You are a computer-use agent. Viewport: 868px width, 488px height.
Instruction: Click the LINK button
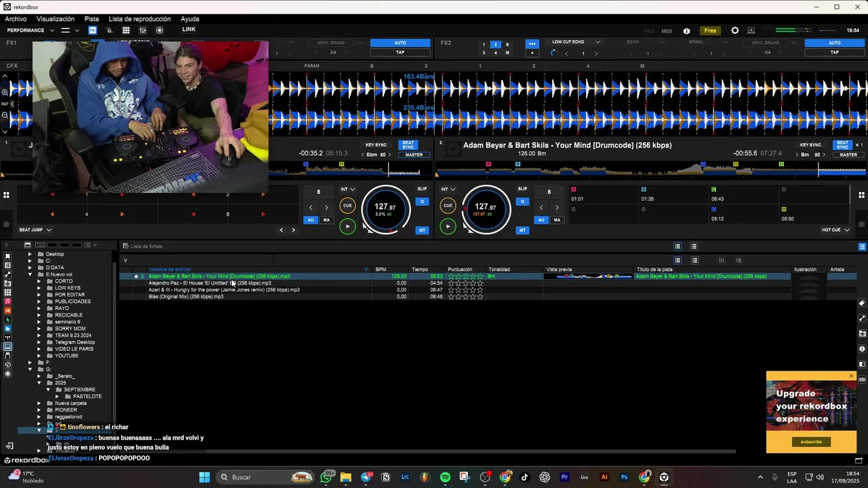(x=189, y=29)
